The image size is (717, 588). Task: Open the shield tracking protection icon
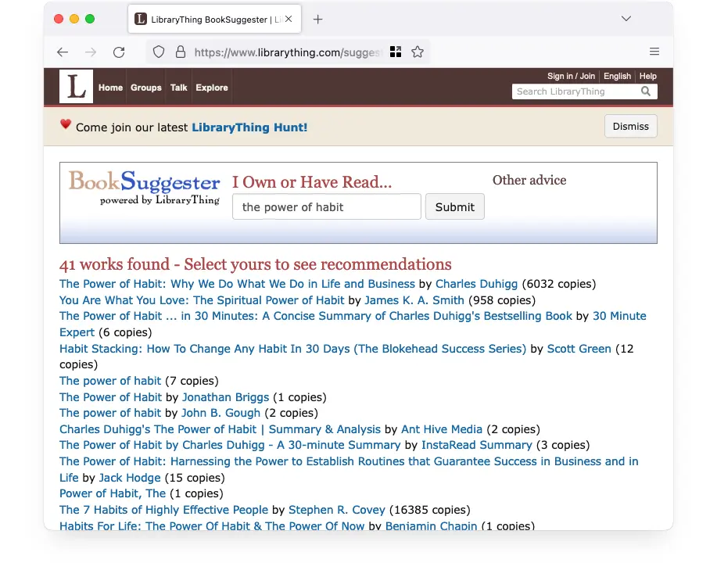[x=158, y=52]
